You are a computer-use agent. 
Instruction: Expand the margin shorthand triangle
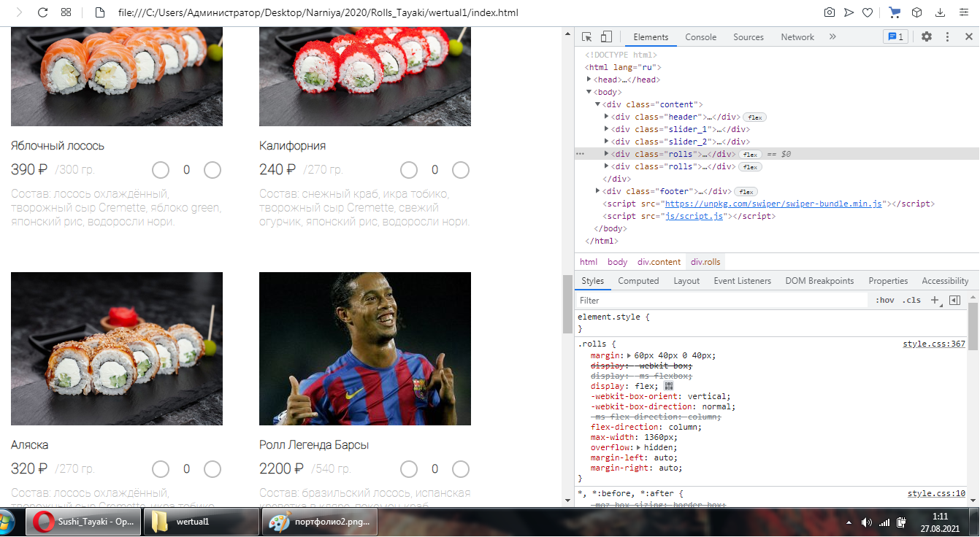click(x=629, y=355)
